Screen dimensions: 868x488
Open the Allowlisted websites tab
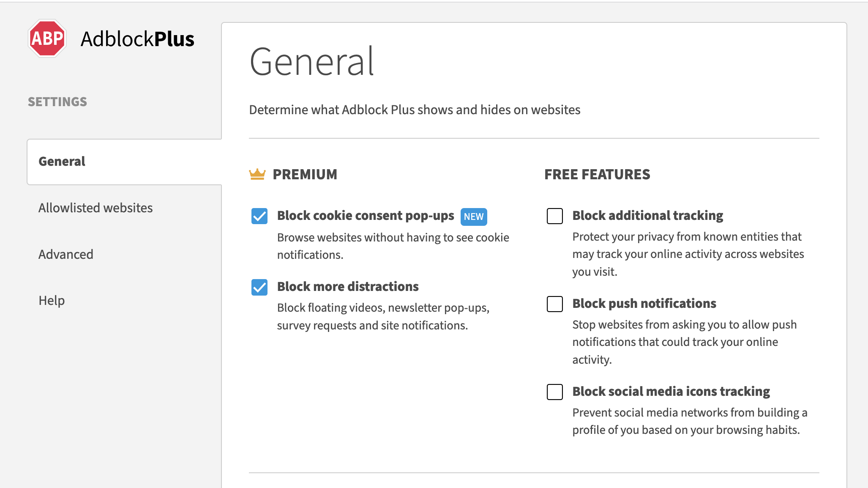(96, 208)
